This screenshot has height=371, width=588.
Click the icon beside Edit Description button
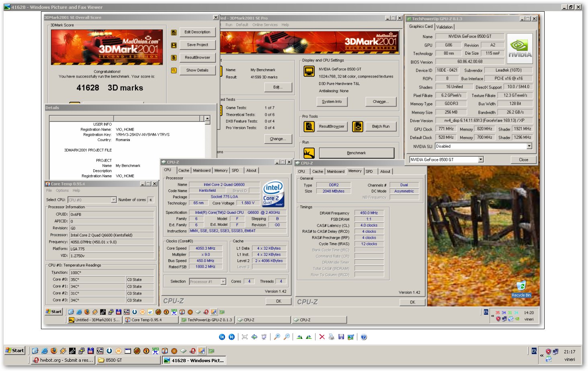click(x=174, y=33)
